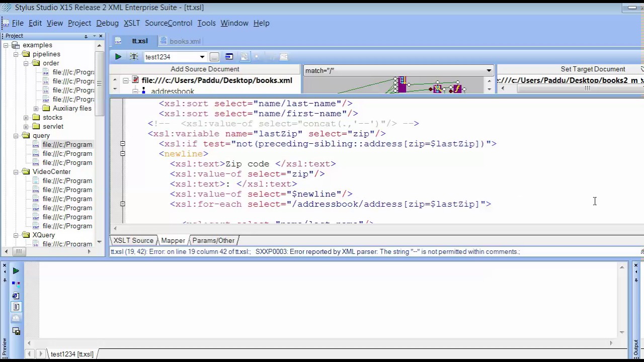This screenshot has width=644, height=362.
Task: Click Add Source Document button
Action: [205, 69]
